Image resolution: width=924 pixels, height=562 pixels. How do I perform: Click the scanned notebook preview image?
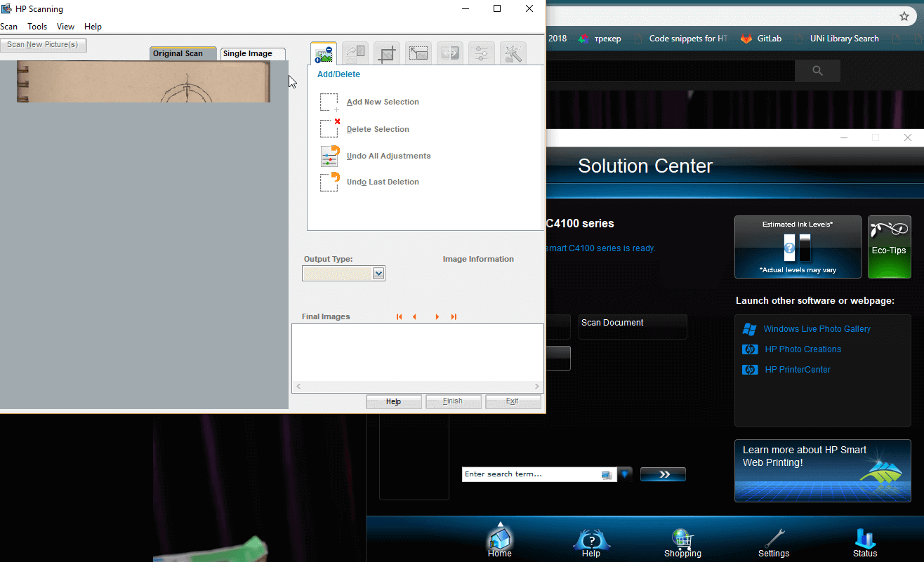click(x=143, y=81)
